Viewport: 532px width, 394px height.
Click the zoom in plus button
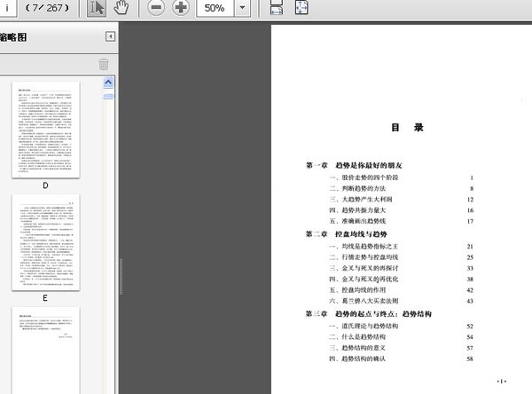181,8
